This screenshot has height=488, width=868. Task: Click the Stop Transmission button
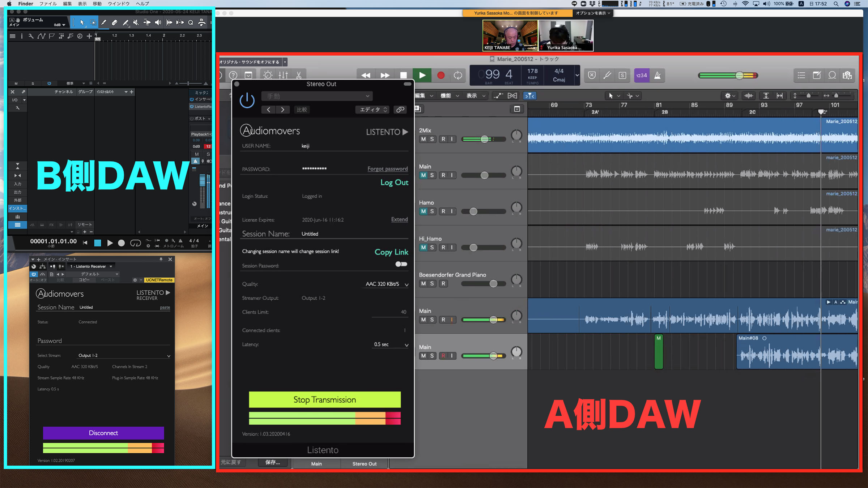click(324, 400)
